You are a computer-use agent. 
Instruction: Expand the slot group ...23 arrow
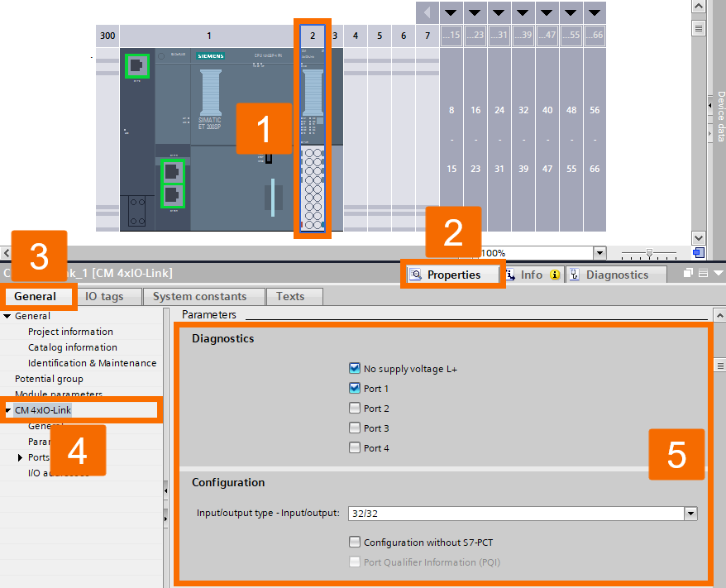point(475,12)
